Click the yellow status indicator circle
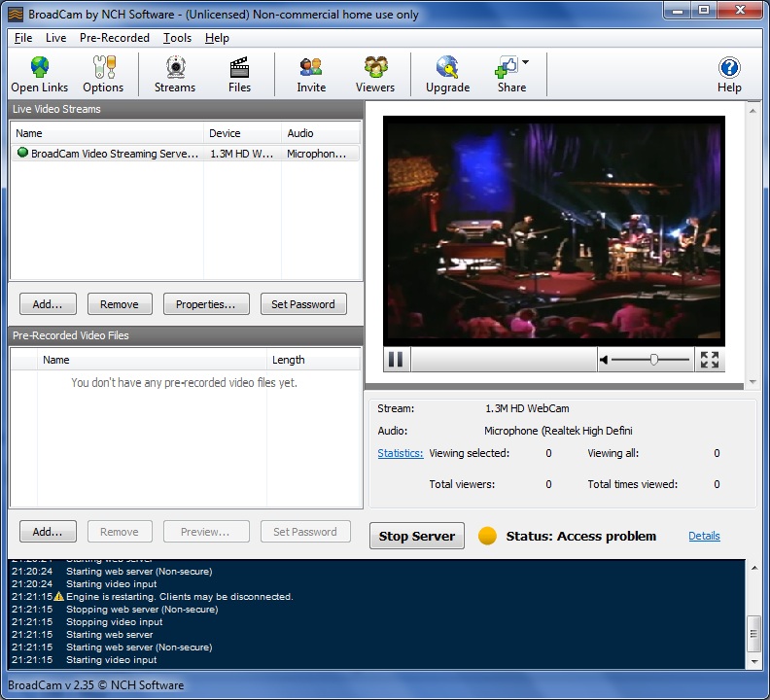Viewport: 770px width, 700px height. (x=487, y=536)
